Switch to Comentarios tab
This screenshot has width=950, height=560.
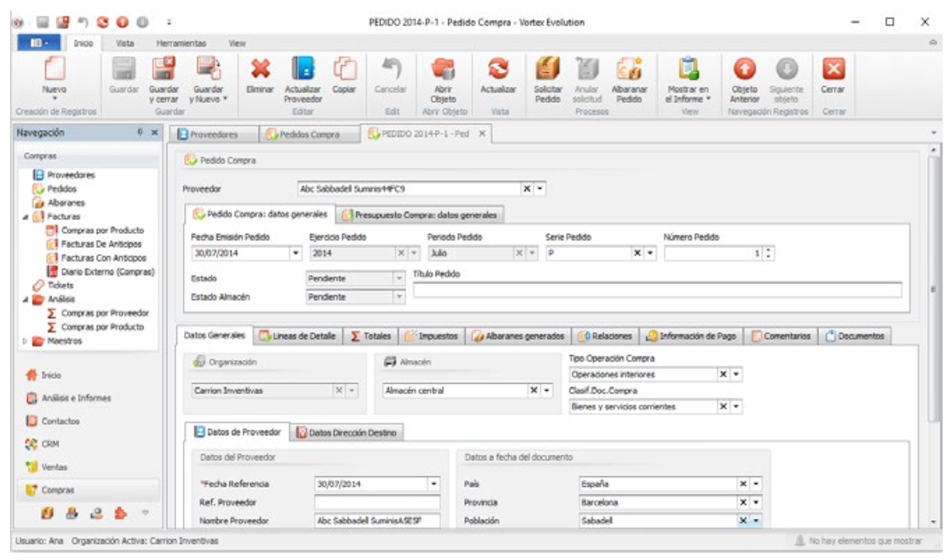click(781, 336)
